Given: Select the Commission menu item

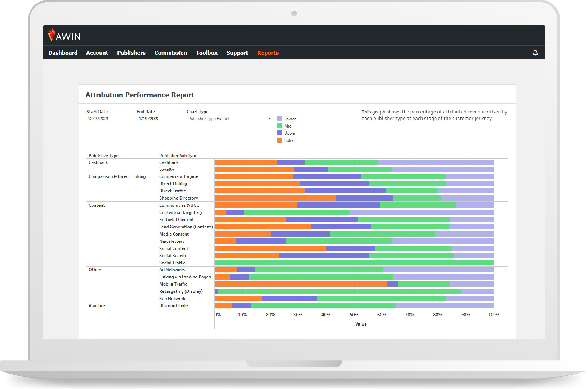Looking at the screenshot, I should point(170,53).
